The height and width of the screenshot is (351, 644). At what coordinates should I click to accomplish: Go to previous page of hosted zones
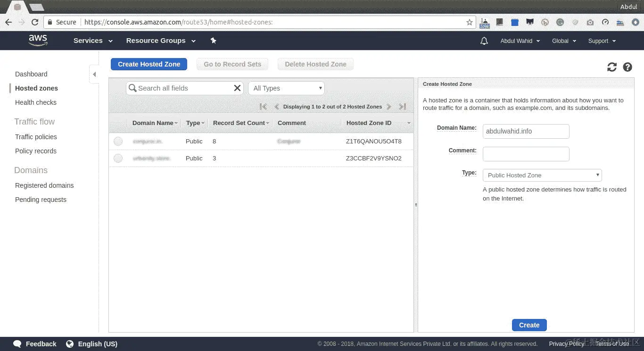tap(277, 107)
